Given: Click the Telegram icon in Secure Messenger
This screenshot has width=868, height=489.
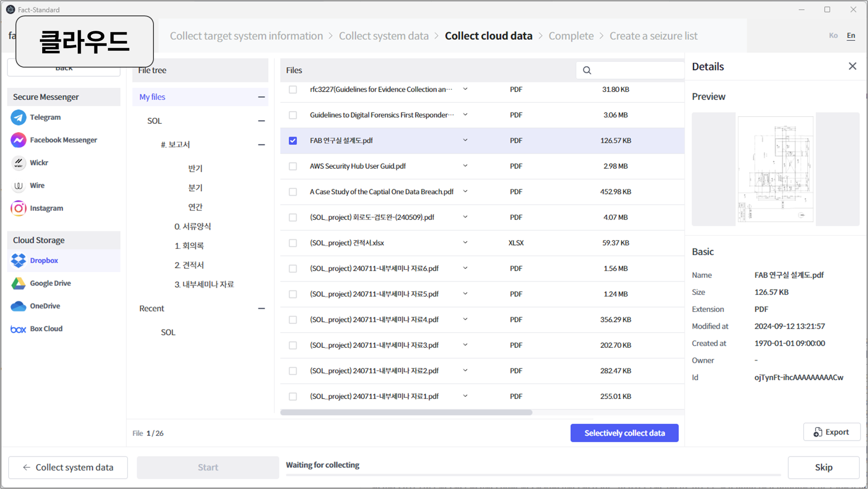Looking at the screenshot, I should coord(19,117).
